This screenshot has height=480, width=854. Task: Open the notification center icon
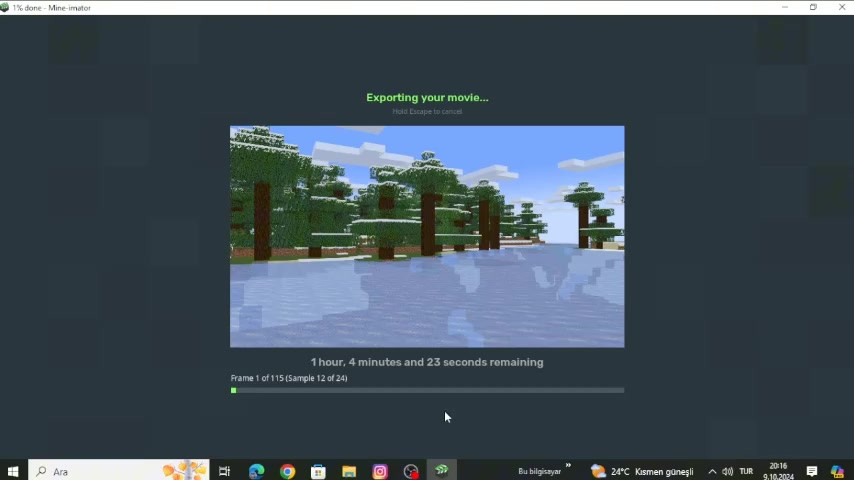tap(812, 471)
